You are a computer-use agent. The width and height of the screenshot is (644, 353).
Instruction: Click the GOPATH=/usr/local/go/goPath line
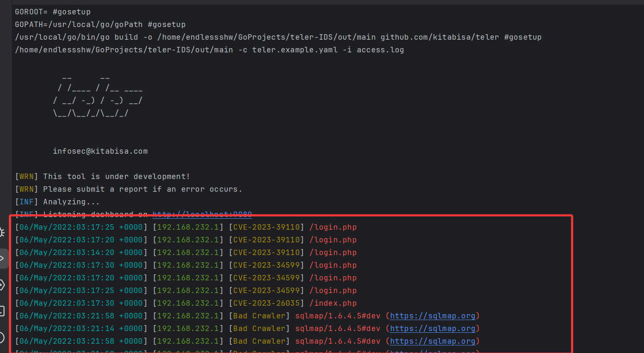100,24
